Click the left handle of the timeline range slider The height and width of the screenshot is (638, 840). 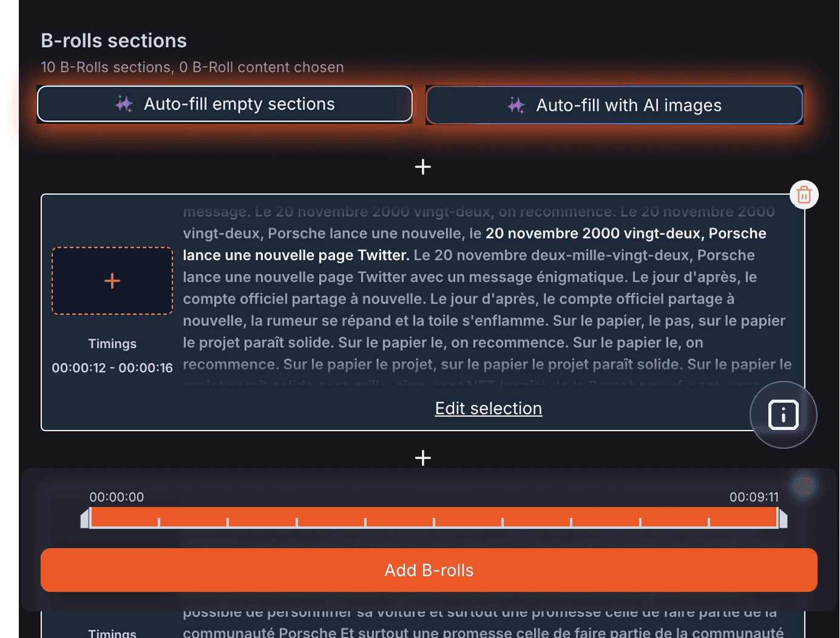86,518
